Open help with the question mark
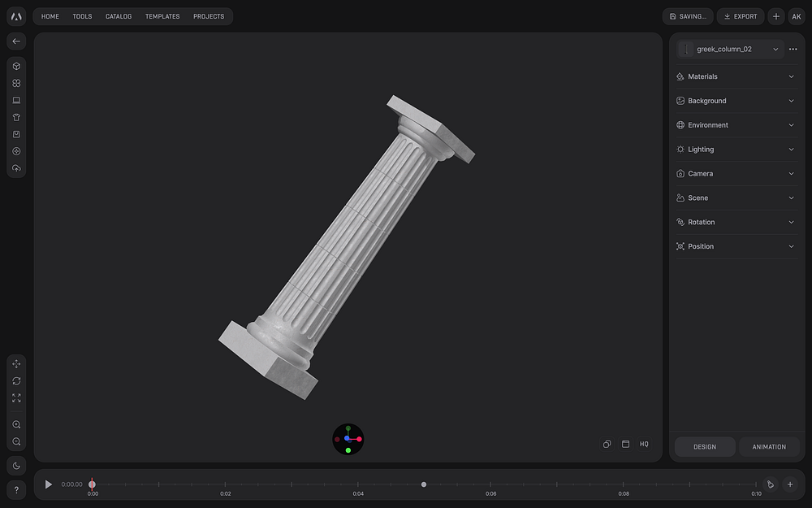Image resolution: width=812 pixels, height=508 pixels. (x=16, y=490)
